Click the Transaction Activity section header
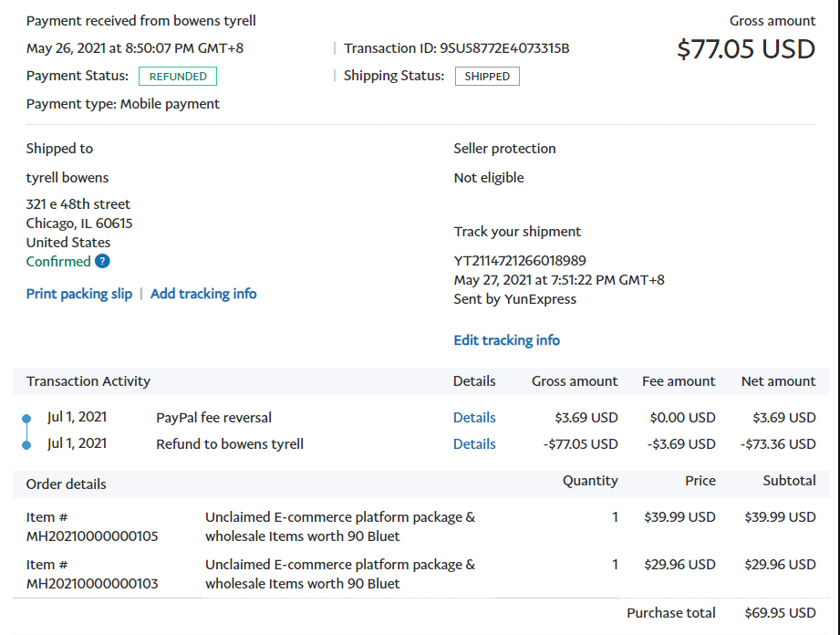 point(88,381)
